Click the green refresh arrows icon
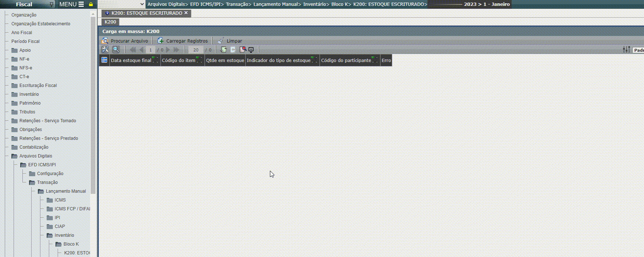Viewport: 644px width, 257px height. coord(223,50)
